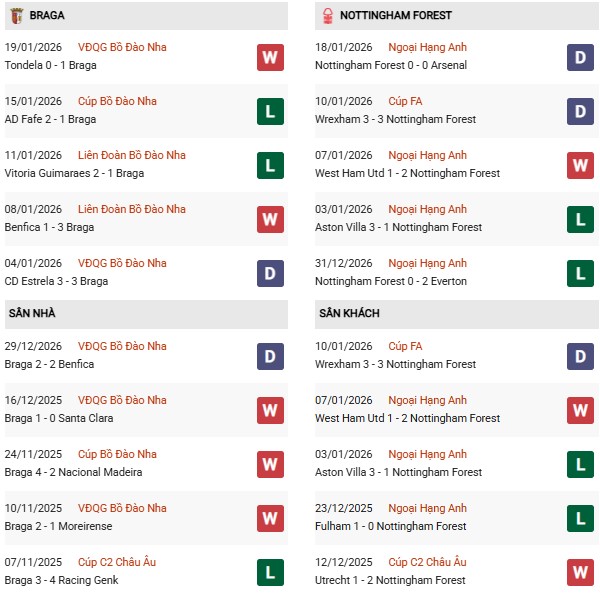Click L badge for Braga 3 - 4 Racing Genk
The image size is (600, 593).
click(270, 572)
